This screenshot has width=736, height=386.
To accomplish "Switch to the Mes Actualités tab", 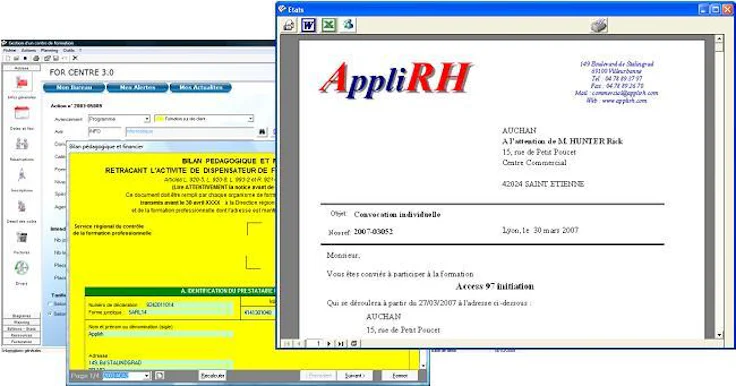I will [x=200, y=87].
